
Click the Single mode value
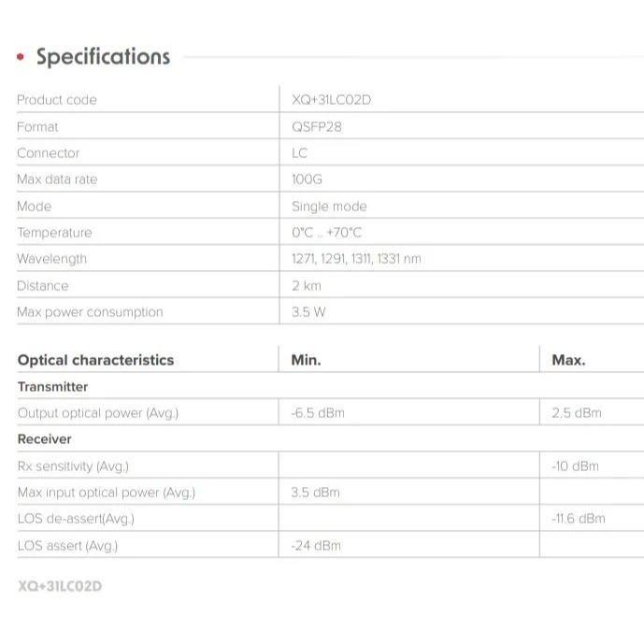pos(329,207)
